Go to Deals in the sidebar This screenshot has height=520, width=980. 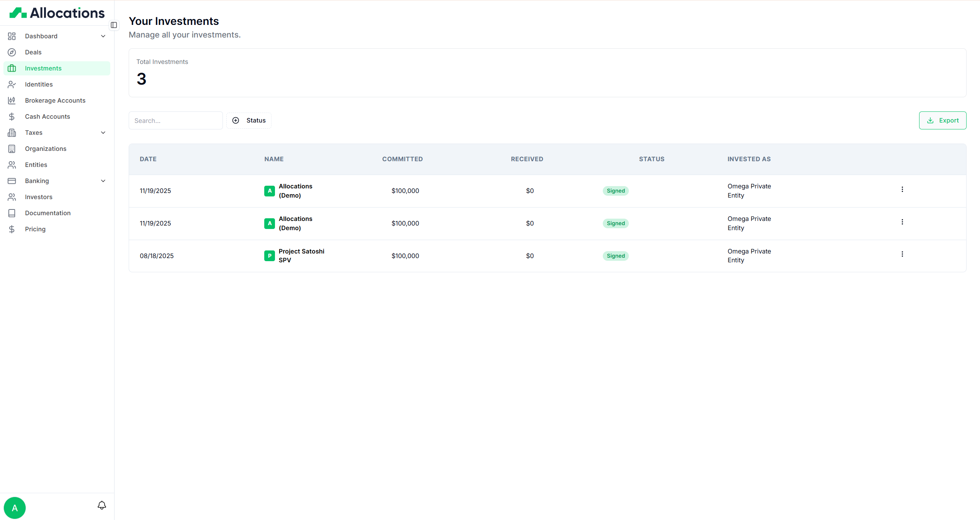coord(33,52)
